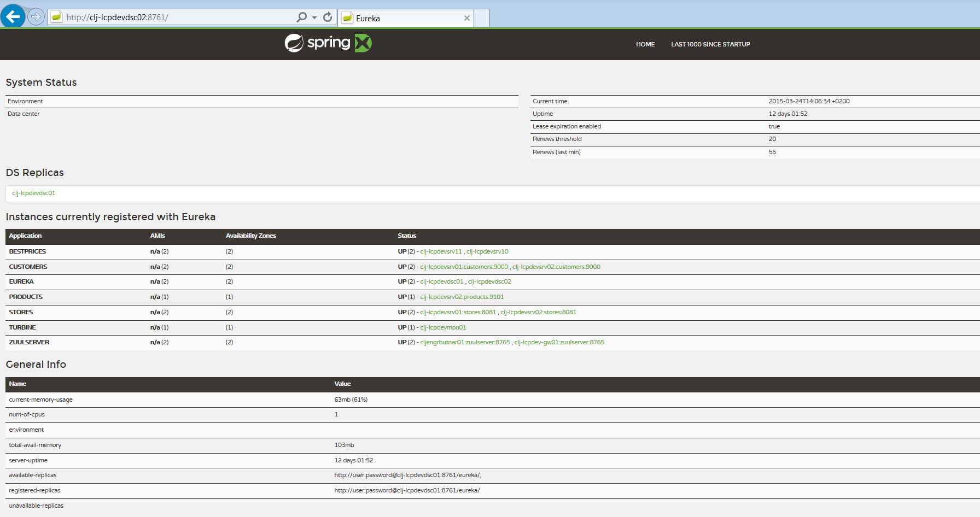Image resolution: width=980 pixels, height=517 pixels.
Task: Open BESTPRICES instance clj-lcpdevsrv11 link
Action: 441,252
